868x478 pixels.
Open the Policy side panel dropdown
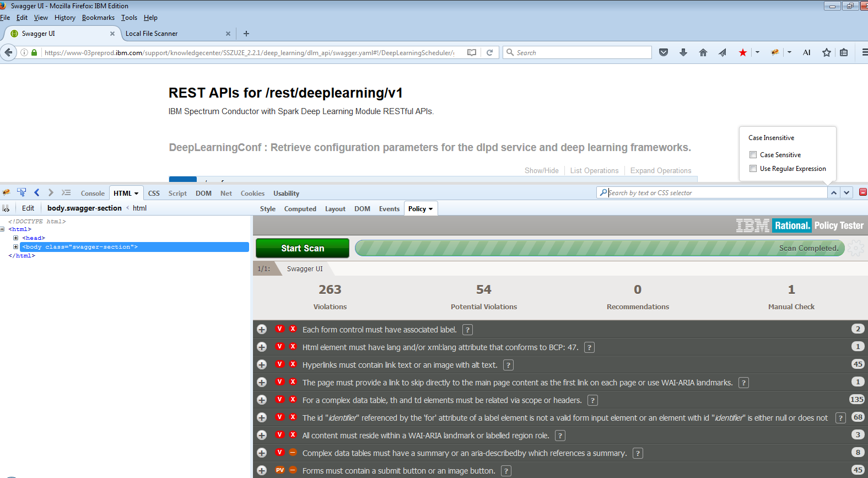point(430,209)
